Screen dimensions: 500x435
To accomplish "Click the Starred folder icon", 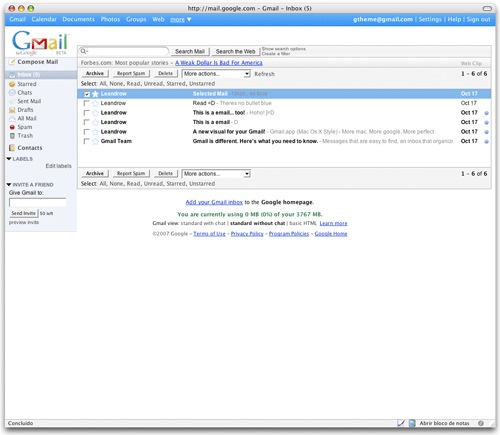I will click(12, 84).
